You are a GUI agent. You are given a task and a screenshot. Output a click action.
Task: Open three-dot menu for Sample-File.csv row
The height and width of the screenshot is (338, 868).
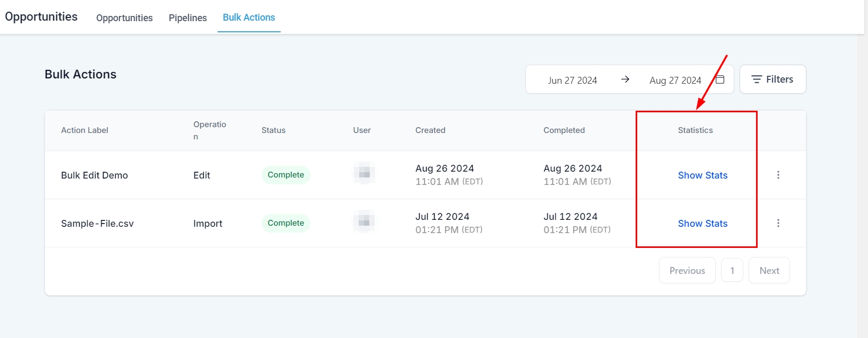(778, 223)
